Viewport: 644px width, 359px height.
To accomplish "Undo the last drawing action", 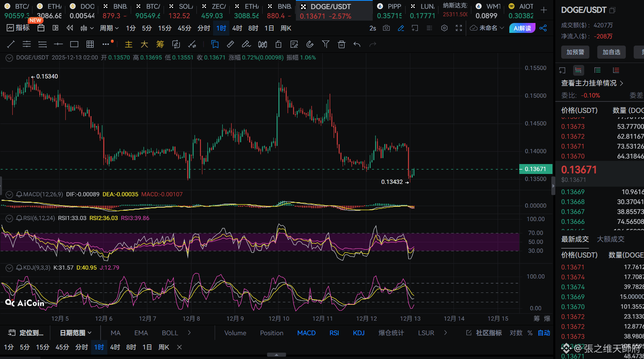I will tap(357, 44).
